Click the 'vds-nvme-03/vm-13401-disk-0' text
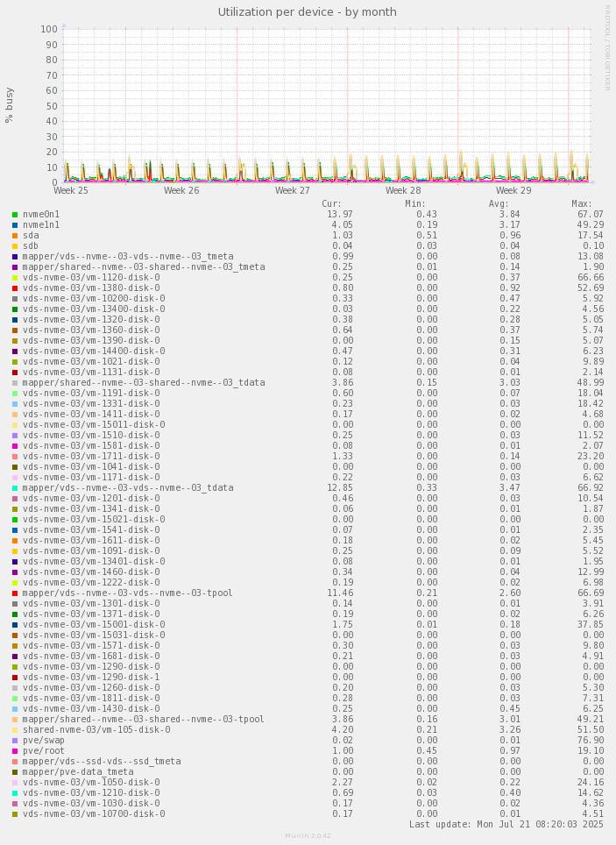 click(x=94, y=561)
